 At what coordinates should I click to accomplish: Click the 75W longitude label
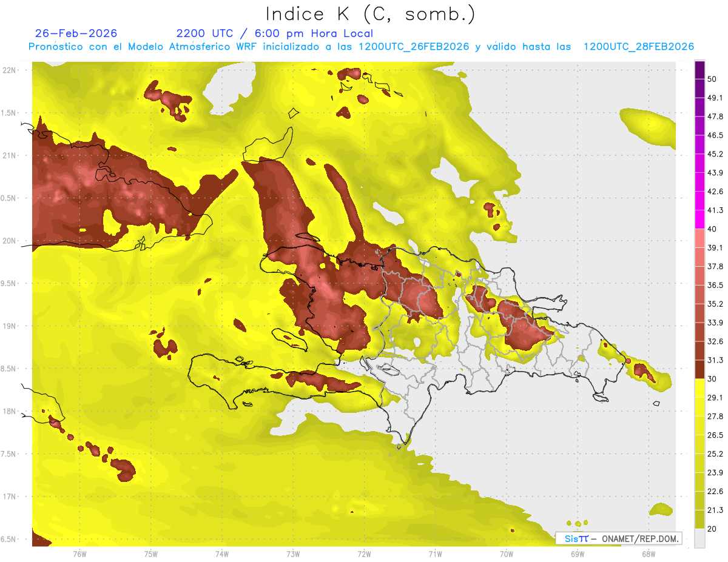150,554
